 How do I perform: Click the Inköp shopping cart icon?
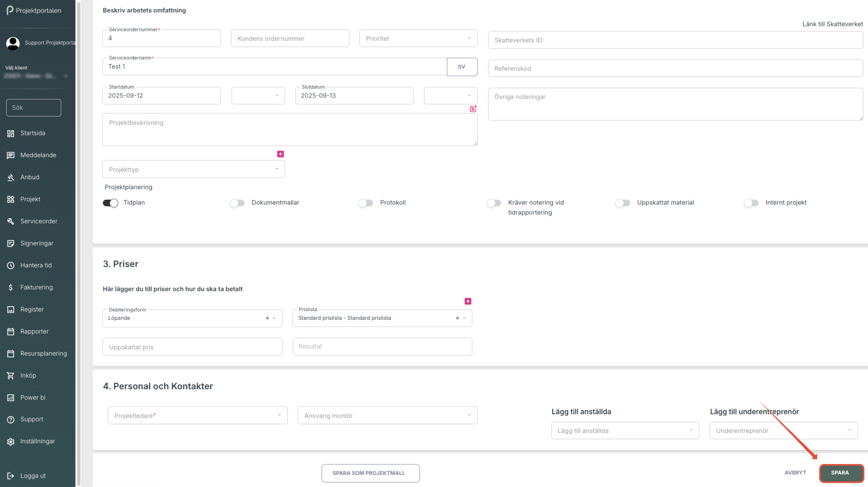tap(11, 375)
